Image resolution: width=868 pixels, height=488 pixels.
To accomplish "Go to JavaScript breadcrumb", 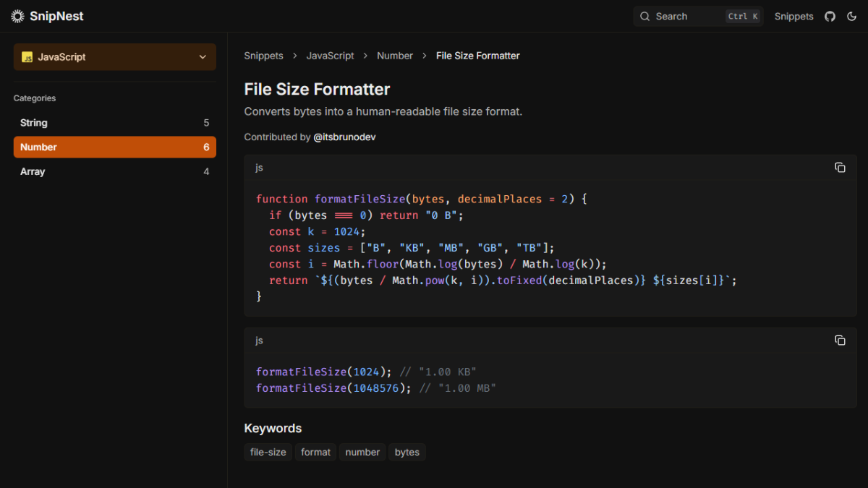I will click(x=330, y=56).
